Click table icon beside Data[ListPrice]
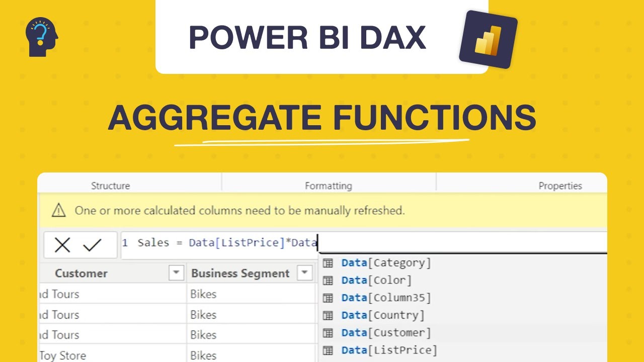The height and width of the screenshot is (362, 644). click(x=328, y=350)
